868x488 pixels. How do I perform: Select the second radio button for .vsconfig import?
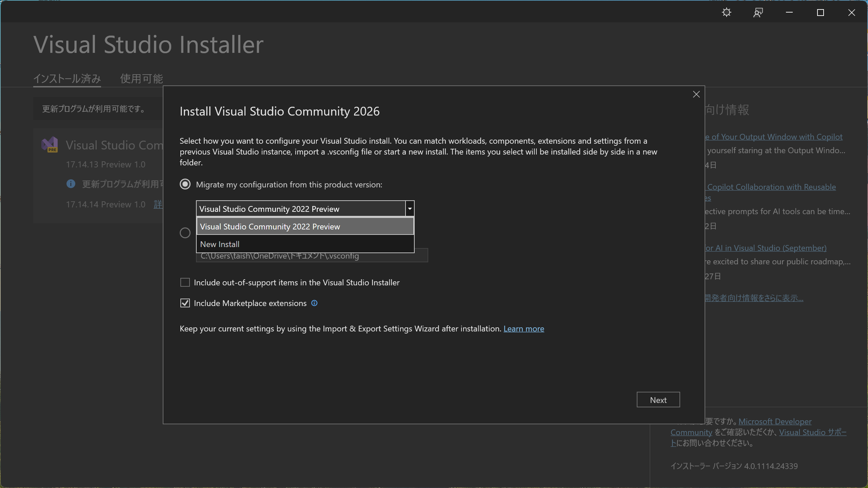[185, 233]
